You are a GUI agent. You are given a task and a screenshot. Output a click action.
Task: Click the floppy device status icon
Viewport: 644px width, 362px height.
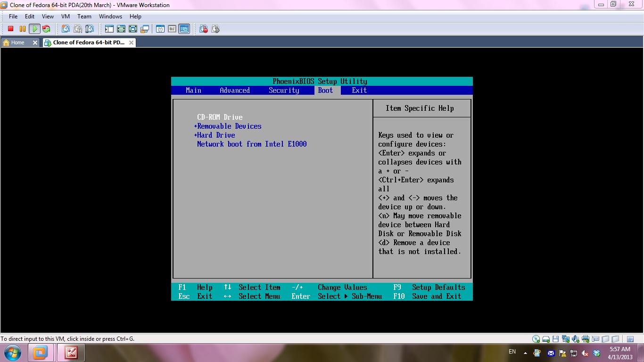(556, 339)
